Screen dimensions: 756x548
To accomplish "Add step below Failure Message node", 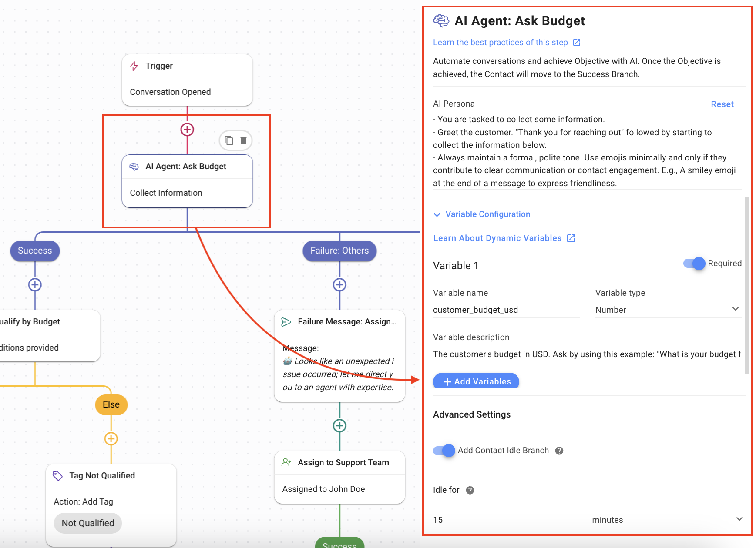I will coord(339,426).
